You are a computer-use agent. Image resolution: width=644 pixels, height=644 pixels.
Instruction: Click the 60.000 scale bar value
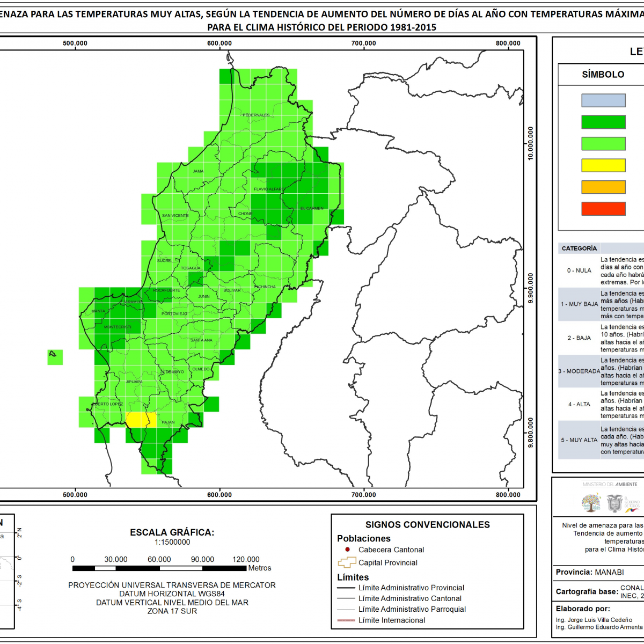click(x=159, y=559)
